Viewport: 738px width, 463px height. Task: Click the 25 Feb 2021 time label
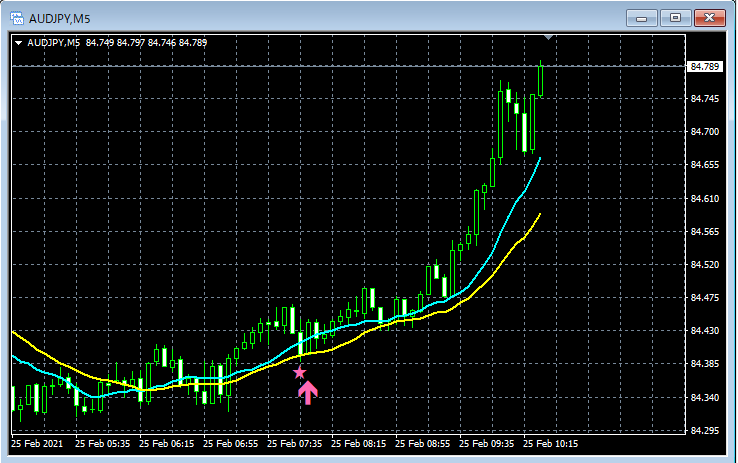click(37, 444)
